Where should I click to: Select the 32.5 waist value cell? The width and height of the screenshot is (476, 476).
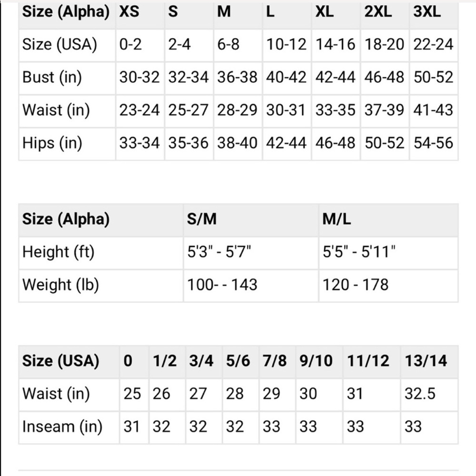[x=420, y=394]
